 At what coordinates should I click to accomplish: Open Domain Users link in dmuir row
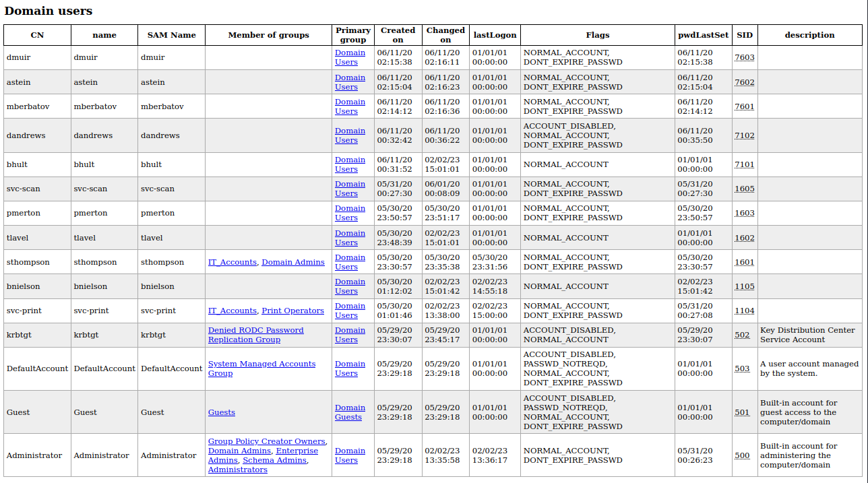pyautogui.click(x=350, y=57)
